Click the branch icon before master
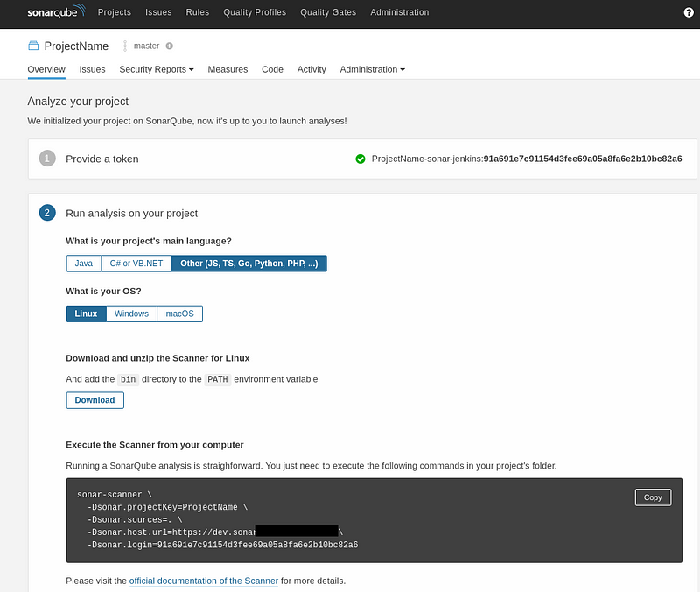The width and height of the screenshot is (700, 592). (125, 46)
